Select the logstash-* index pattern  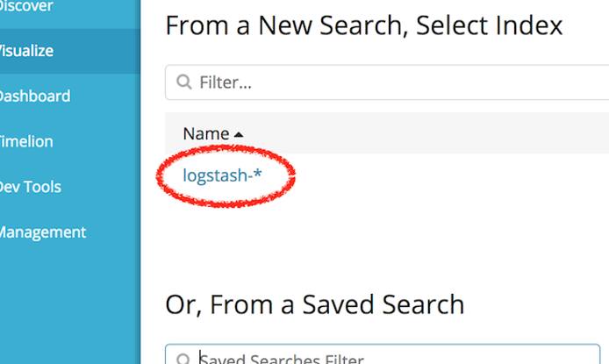[x=222, y=175]
